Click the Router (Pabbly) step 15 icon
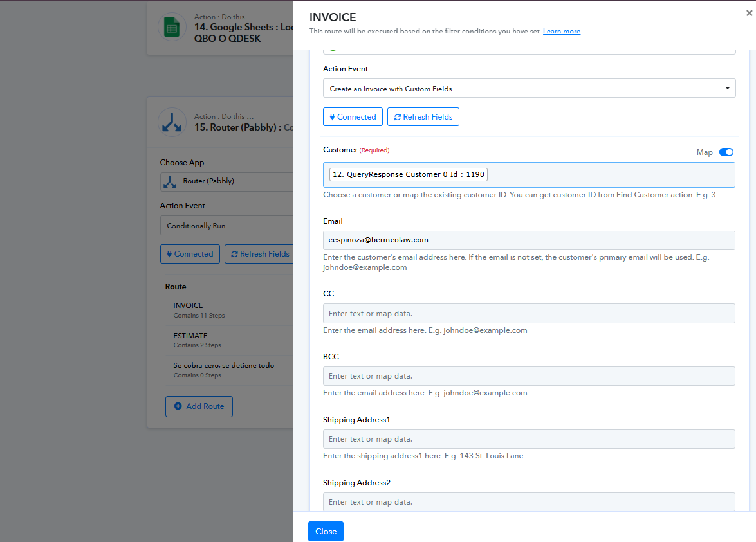756x542 pixels. (x=172, y=122)
